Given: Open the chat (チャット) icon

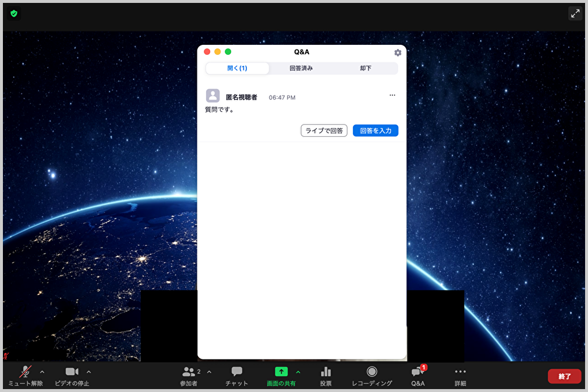Looking at the screenshot, I should pos(236,372).
